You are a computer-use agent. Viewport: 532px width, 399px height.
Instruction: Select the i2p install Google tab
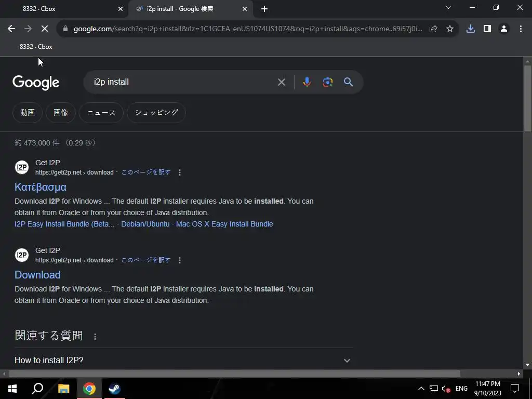click(190, 9)
